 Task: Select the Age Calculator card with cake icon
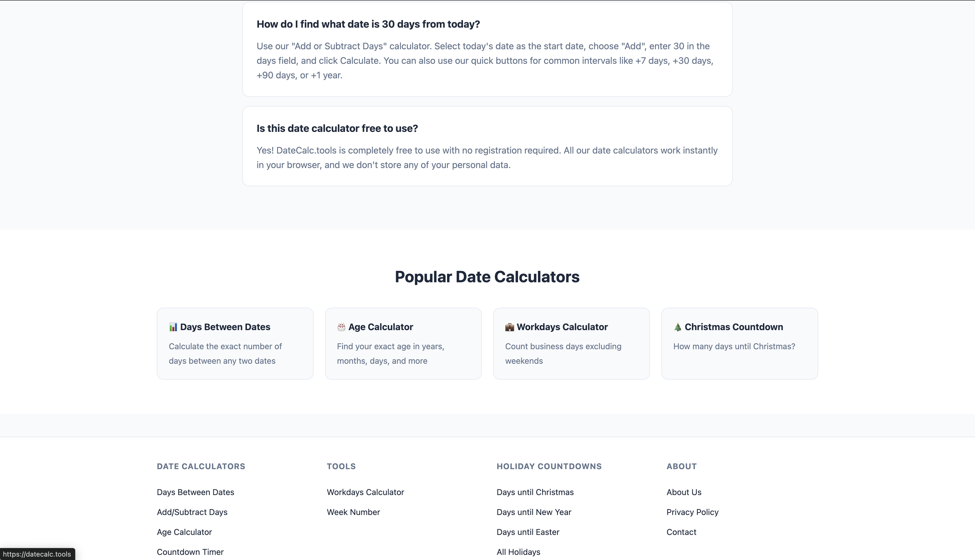pyautogui.click(x=403, y=344)
